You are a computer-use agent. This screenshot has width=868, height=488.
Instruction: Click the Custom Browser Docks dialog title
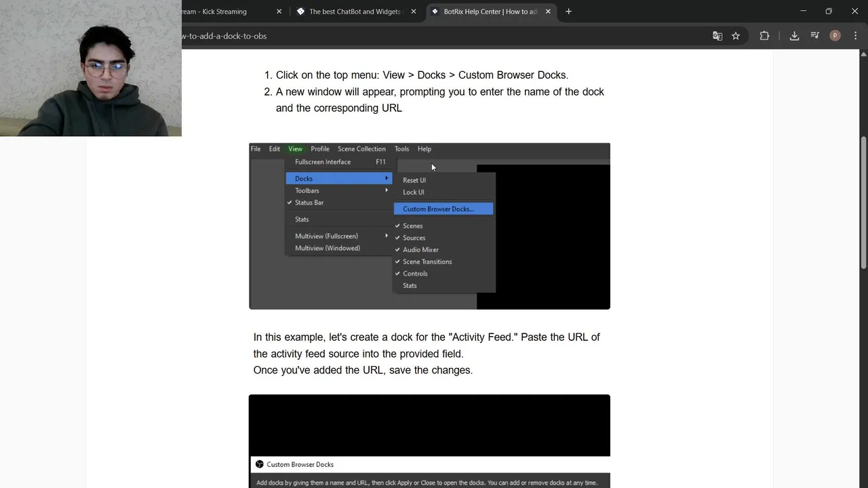[x=300, y=464]
